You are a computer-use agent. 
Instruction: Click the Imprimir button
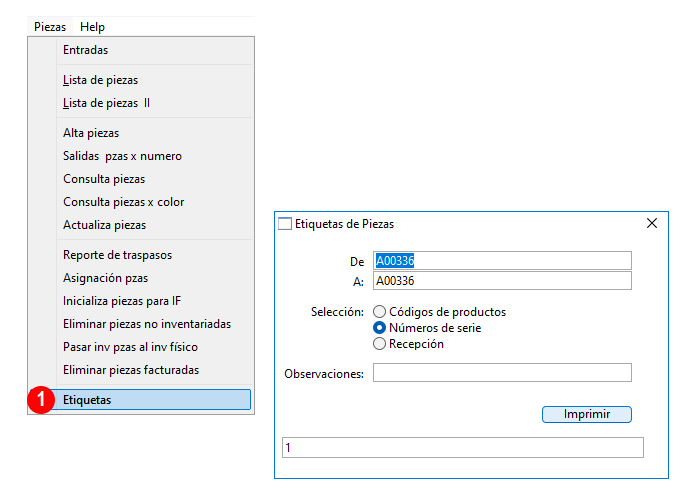(586, 414)
